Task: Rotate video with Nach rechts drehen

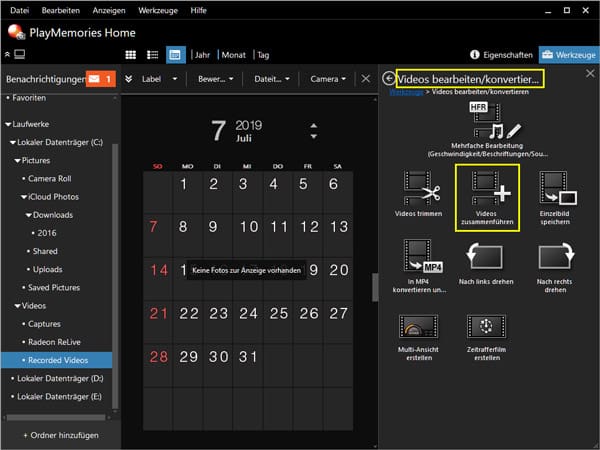Action: [555, 256]
